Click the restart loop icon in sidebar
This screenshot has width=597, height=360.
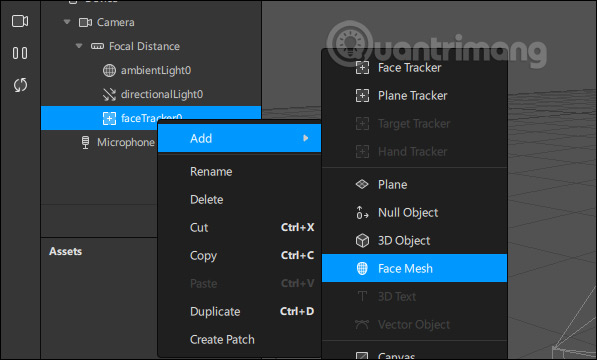click(20, 85)
